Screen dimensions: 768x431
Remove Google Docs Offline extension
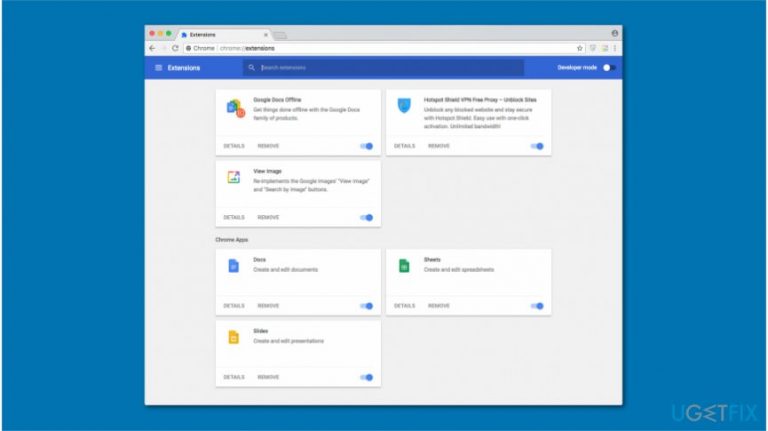tap(268, 146)
